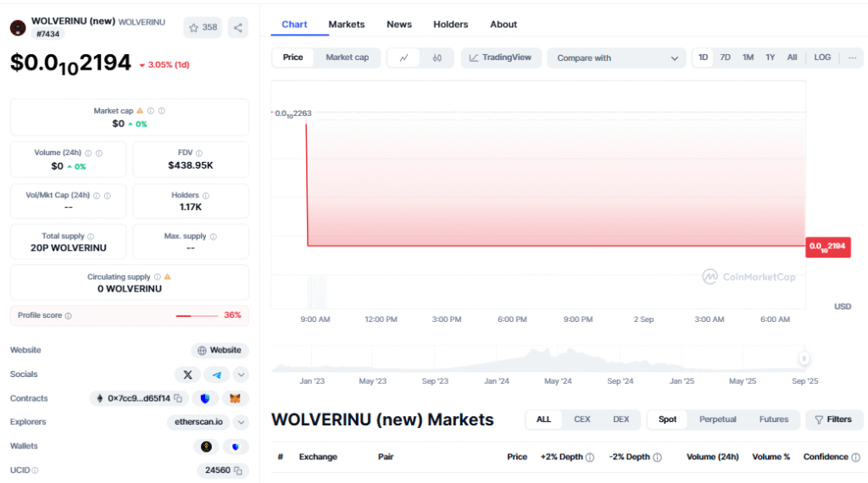868x483 pixels.
Task: Click the rank badge #7434
Action: pyautogui.click(x=48, y=34)
